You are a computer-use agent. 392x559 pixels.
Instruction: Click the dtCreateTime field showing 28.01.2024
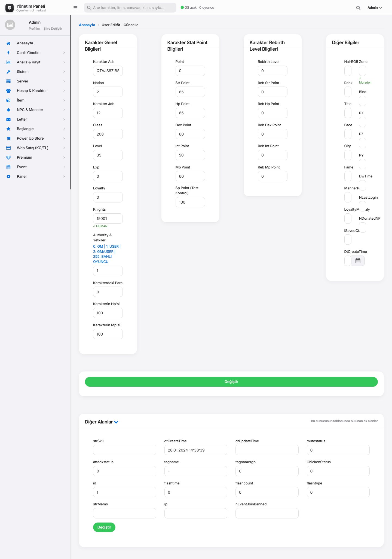click(x=196, y=450)
